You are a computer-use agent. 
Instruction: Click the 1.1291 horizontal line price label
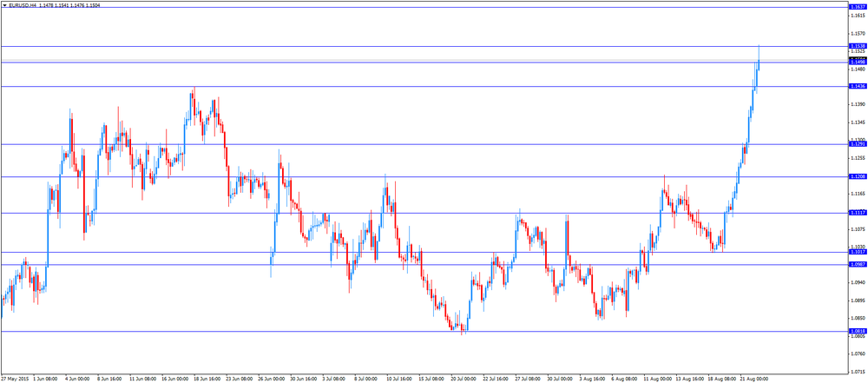point(858,144)
